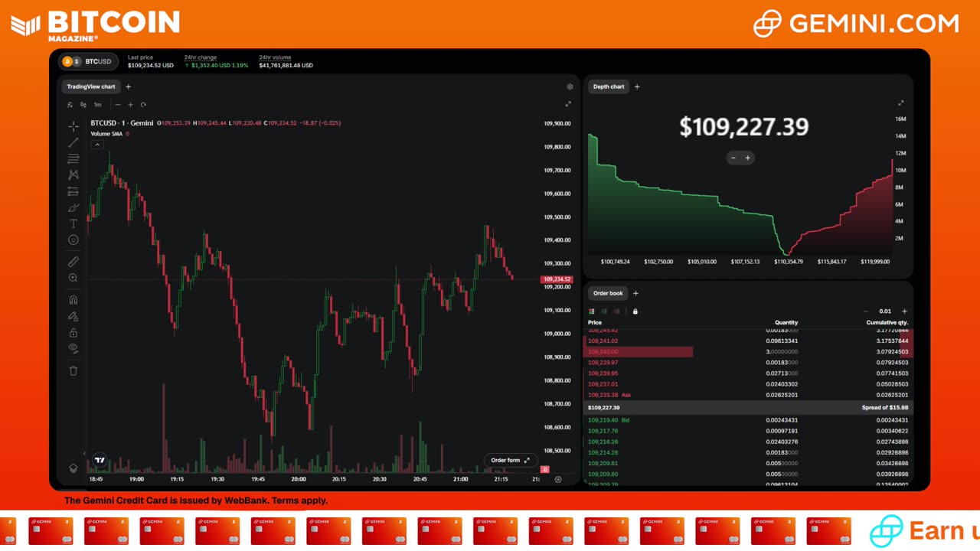Select the ruler measure tool

pyautogui.click(x=73, y=262)
